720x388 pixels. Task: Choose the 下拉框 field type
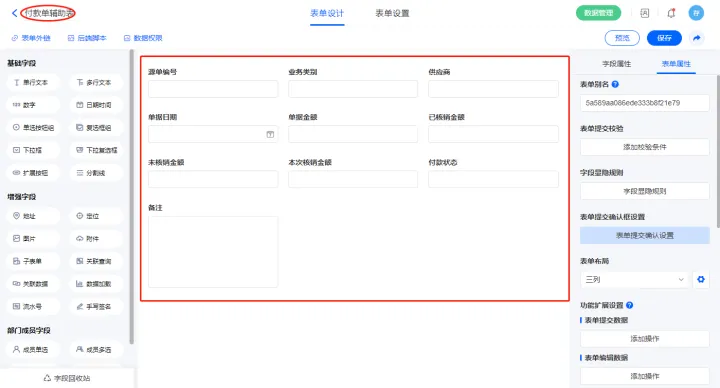(x=34, y=150)
